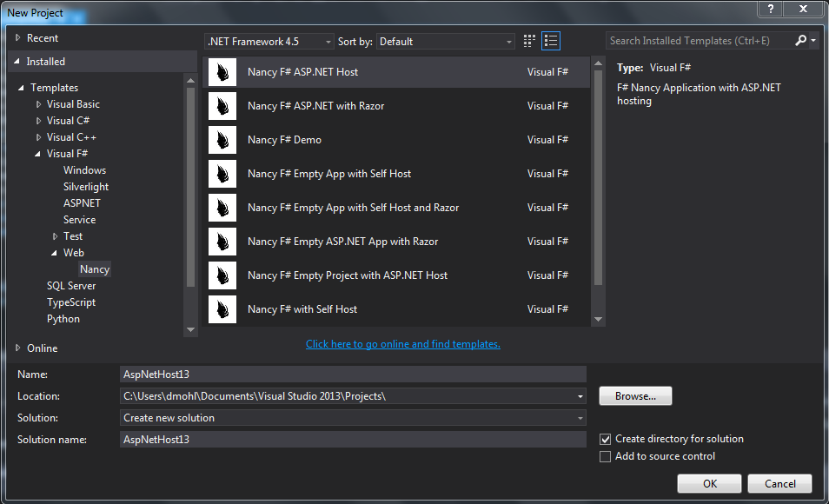Expand the Visual C++ node
The width and height of the screenshot is (829, 504).
38,137
